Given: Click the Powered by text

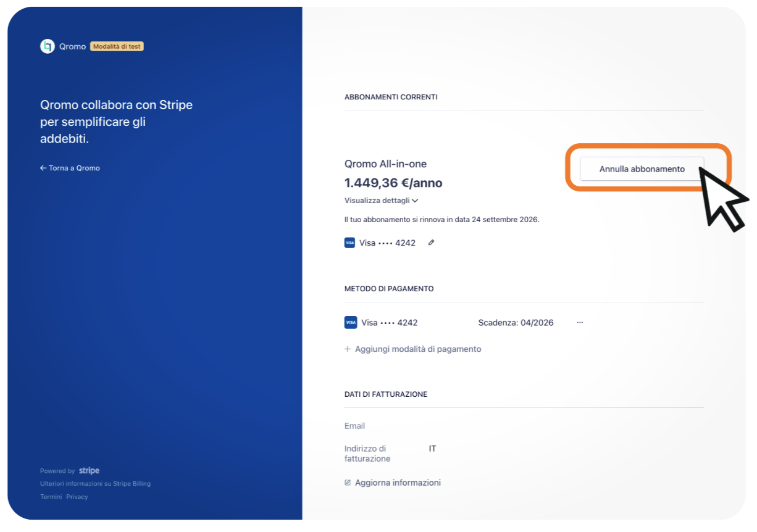Looking at the screenshot, I should 57,471.
